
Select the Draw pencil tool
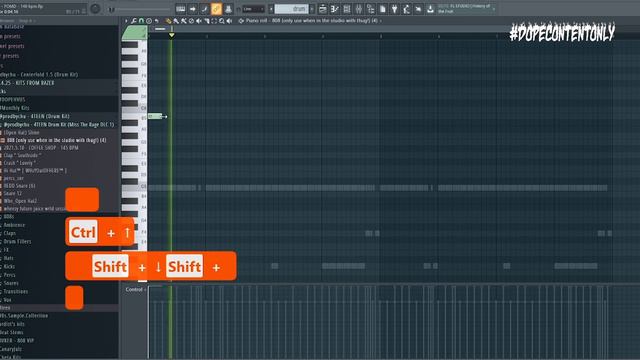pos(169,21)
